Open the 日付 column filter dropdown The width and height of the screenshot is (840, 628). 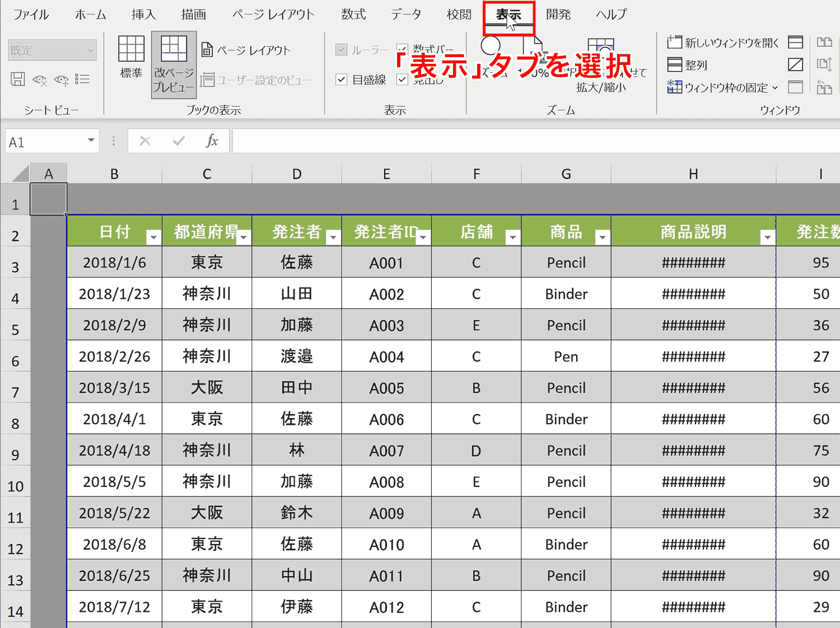153,237
